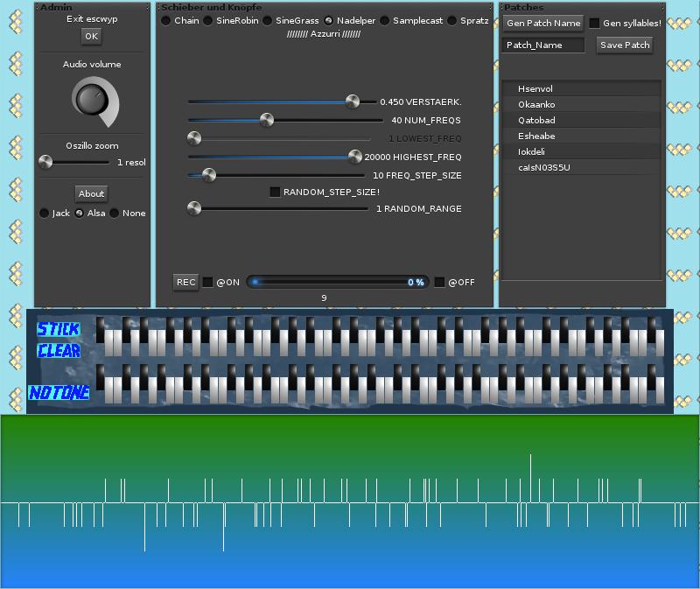Select Spratz synth mode

pyautogui.click(x=452, y=20)
